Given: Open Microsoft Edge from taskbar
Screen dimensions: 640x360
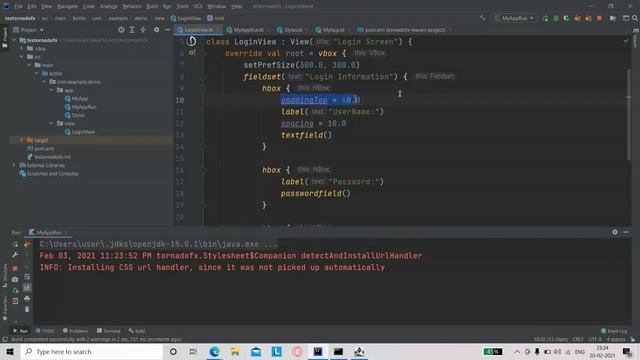Looking at the screenshot, I should coord(214,351).
